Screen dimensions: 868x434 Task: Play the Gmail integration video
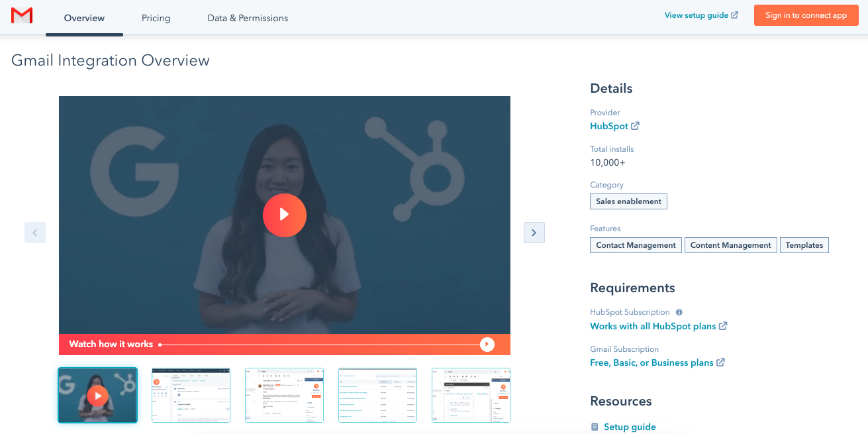click(285, 215)
